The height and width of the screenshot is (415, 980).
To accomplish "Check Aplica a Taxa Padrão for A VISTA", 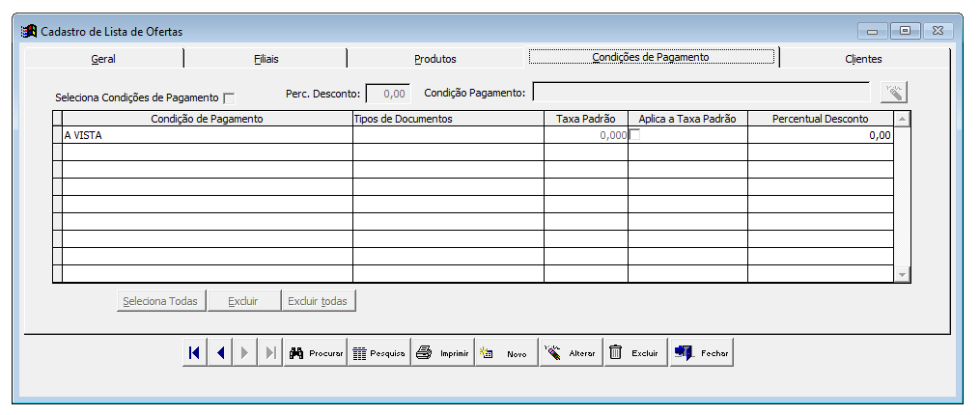I will (634, 134).
